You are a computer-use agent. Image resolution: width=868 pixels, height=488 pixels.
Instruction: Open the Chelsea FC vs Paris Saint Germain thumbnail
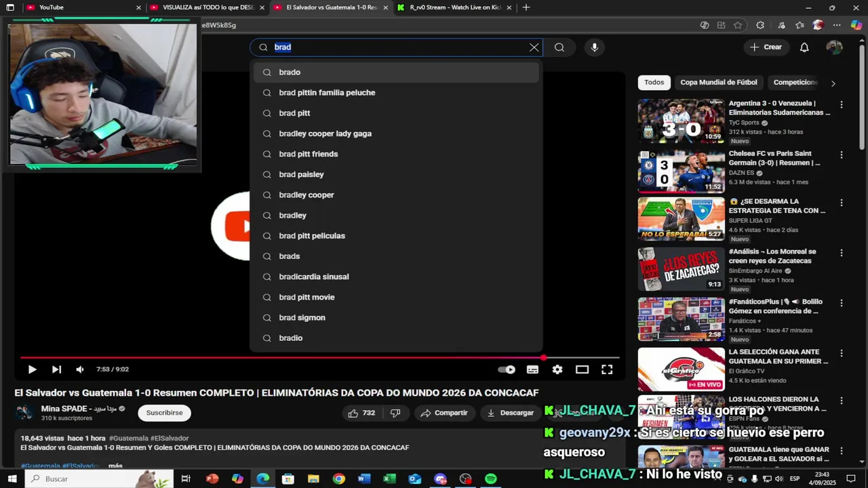pos(681,171)
